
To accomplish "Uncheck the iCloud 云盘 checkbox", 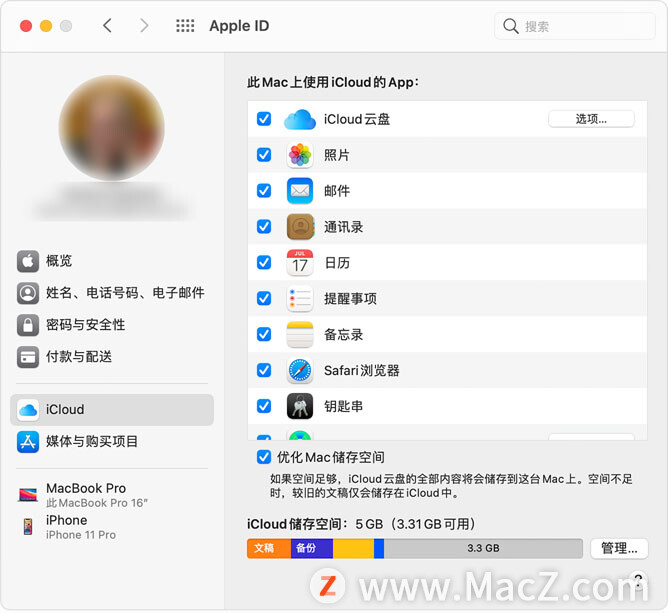I will click(264, 119).
